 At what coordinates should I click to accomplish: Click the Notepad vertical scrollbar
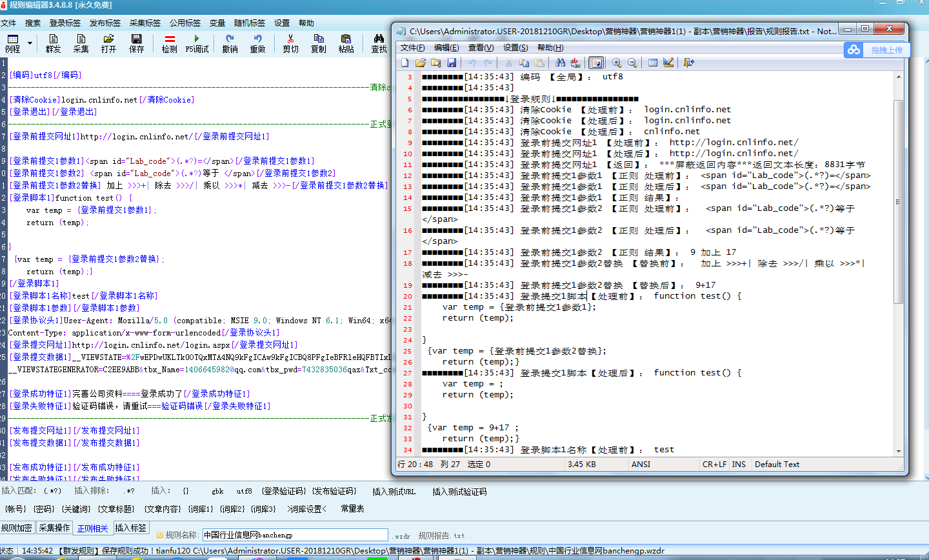coord(898,258)
